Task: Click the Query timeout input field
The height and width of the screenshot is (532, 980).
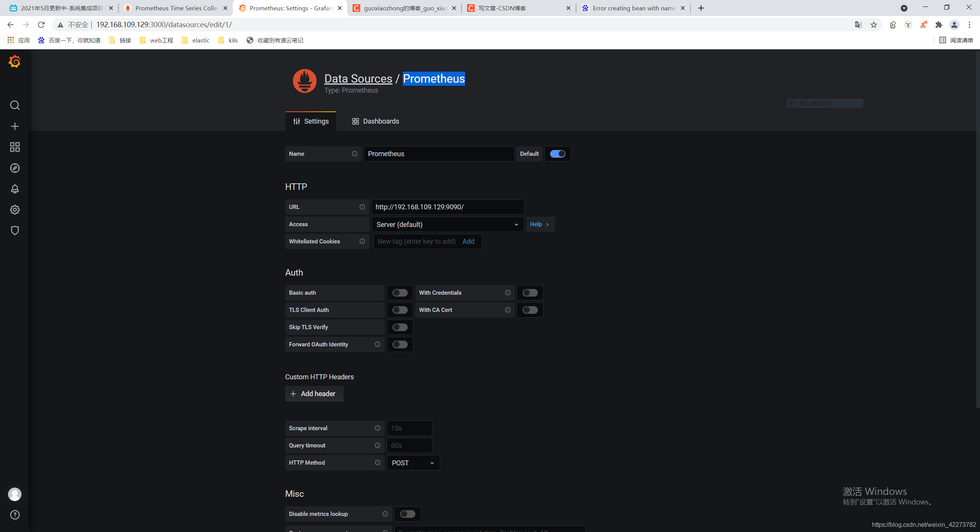Action: pyautogui.click(x=409, y=446)
